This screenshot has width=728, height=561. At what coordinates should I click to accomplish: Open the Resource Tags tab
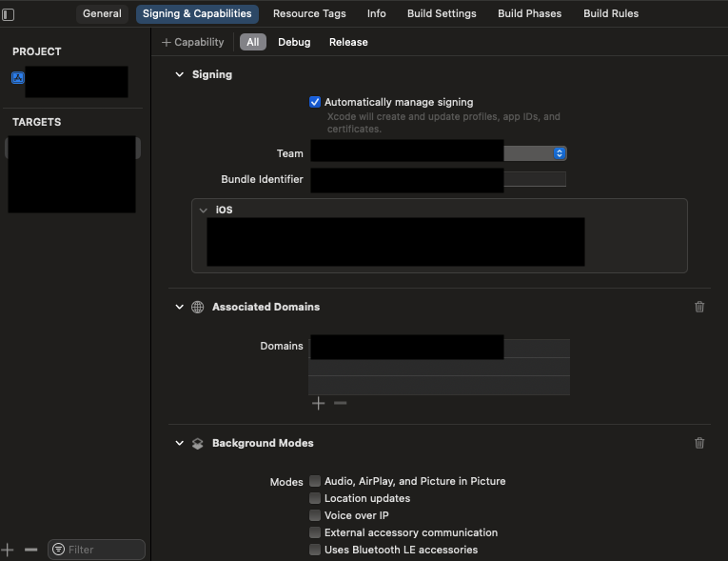[309, 14]
